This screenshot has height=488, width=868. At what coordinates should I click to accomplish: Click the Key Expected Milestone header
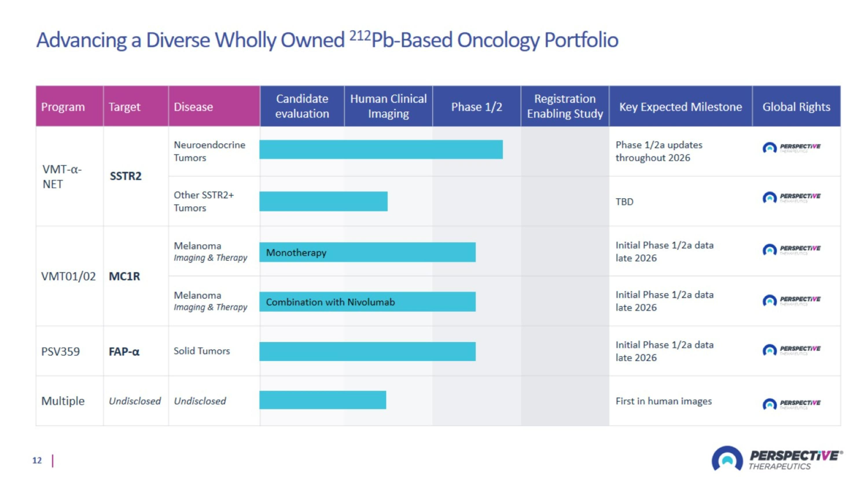click(x=681, y=106)
